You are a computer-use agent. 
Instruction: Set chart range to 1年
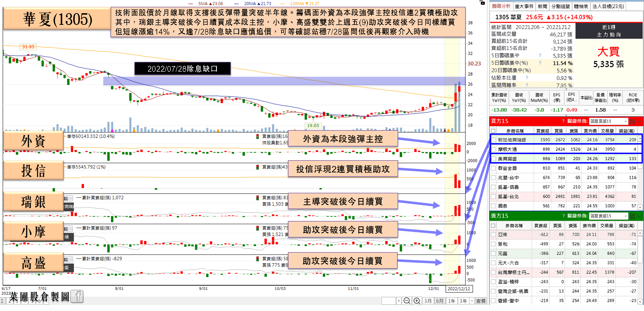point(452,301)
